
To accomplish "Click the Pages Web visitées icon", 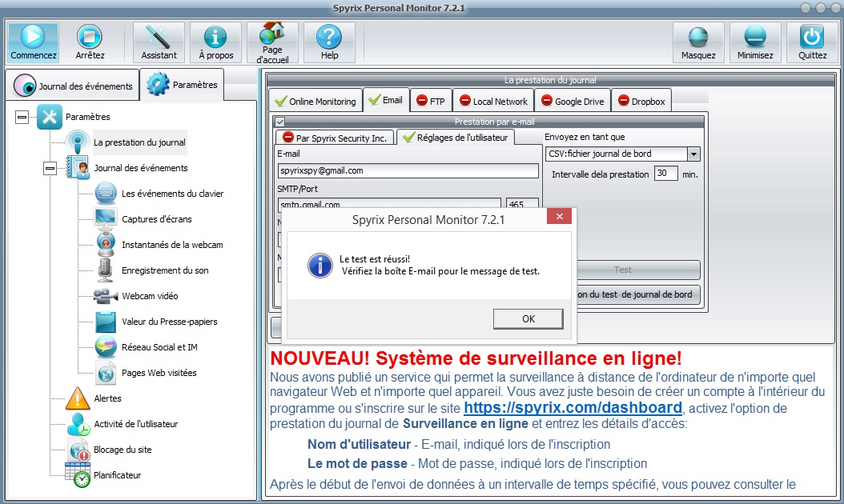I will [x=106, y=372].
